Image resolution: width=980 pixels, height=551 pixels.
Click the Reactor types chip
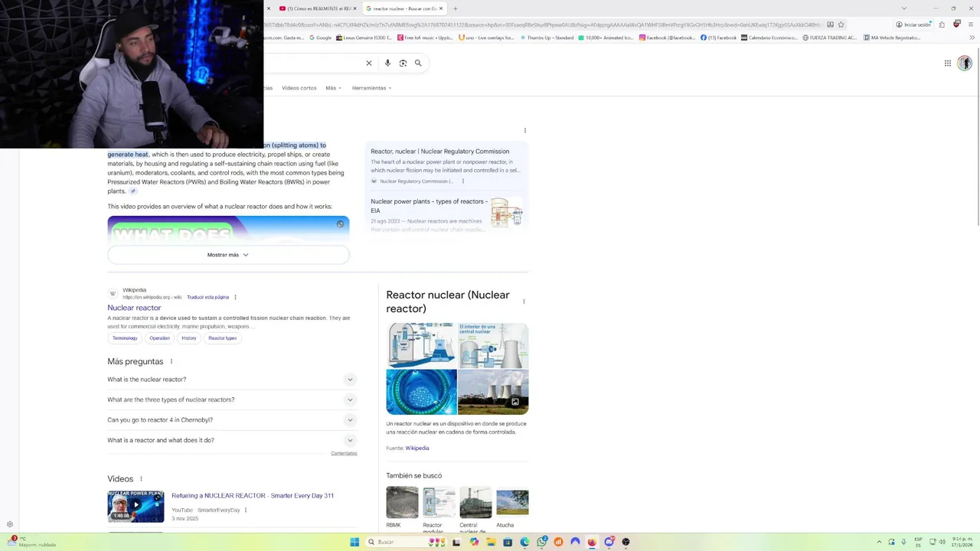pos(222,338)
